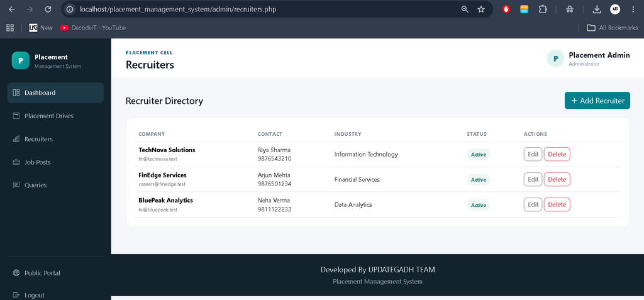Click the TechNova Solutions company name
Image resolution: width=644 pixels, height=300 pixels.
point(167,150)
